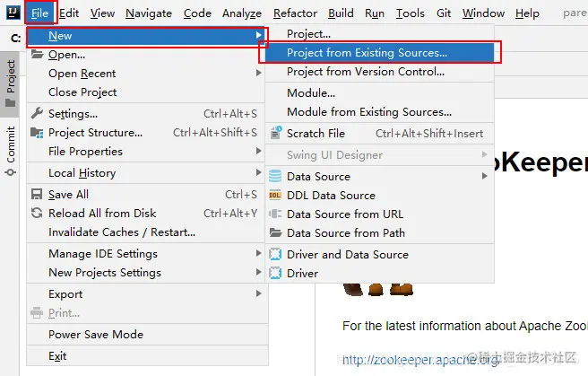This screenshot has height=376, width=588.
Task: Expand the New submenu arrow
Action: point(258,35)
